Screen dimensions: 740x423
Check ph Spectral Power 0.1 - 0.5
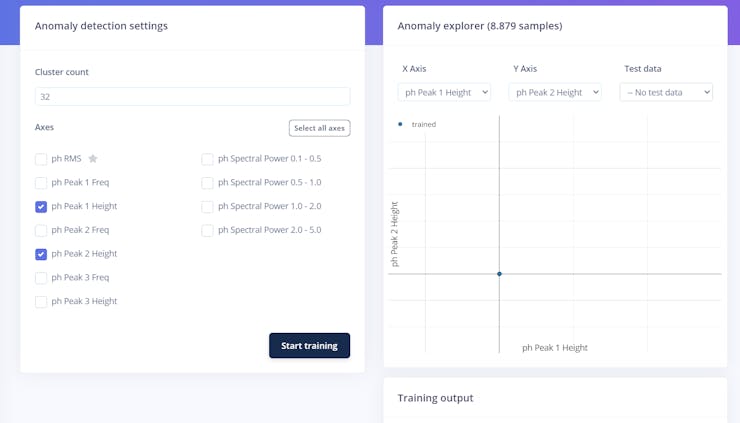208,159
